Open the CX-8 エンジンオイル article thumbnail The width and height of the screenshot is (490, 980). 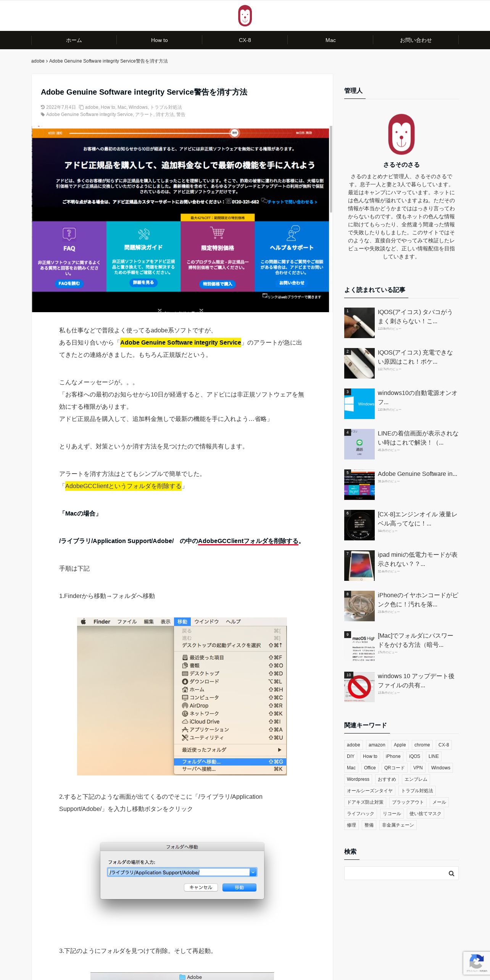point(359,525)
